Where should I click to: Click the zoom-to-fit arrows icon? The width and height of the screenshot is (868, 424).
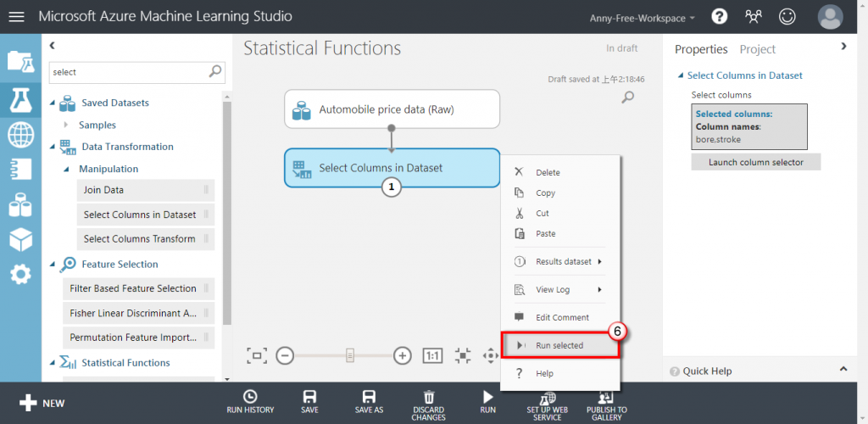pyautogui.click(x=463, y=355)
